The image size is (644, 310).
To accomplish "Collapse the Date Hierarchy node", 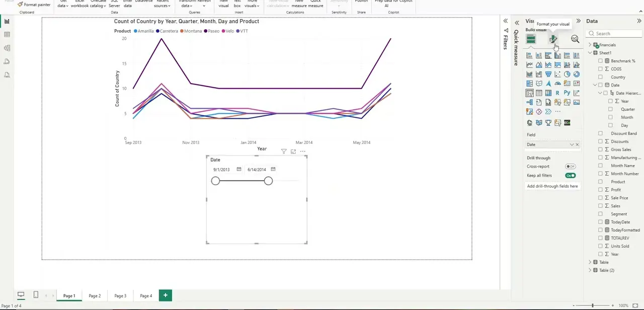I will tap(600, 93).
